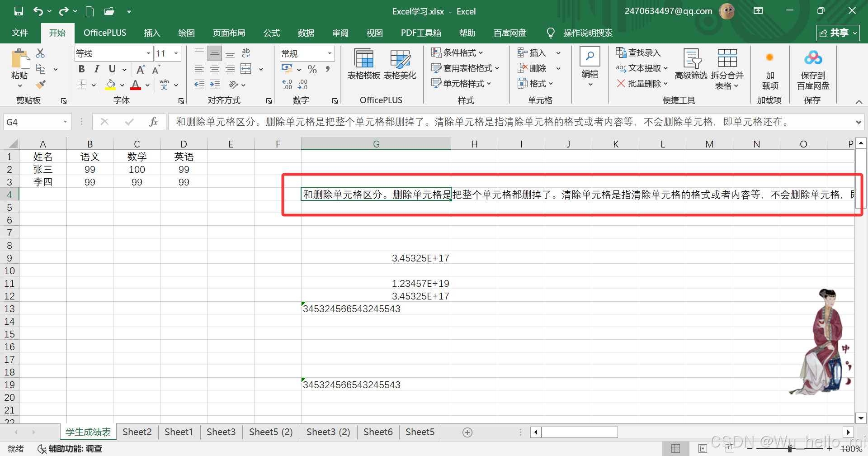Image resolution: width=868 pixels, height=456 pixels.
Task: Increase font size with larger A
Action: (x=141, y=70)
